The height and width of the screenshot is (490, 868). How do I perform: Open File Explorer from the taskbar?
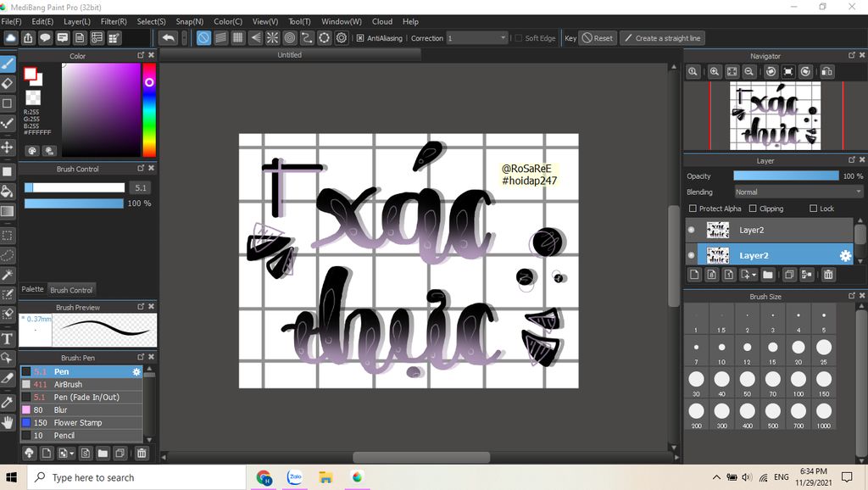coord(325,477)
